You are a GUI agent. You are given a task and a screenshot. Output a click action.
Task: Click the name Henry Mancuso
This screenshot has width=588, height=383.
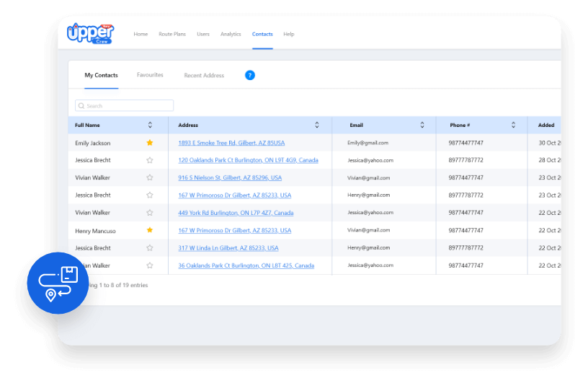point(95,231)
